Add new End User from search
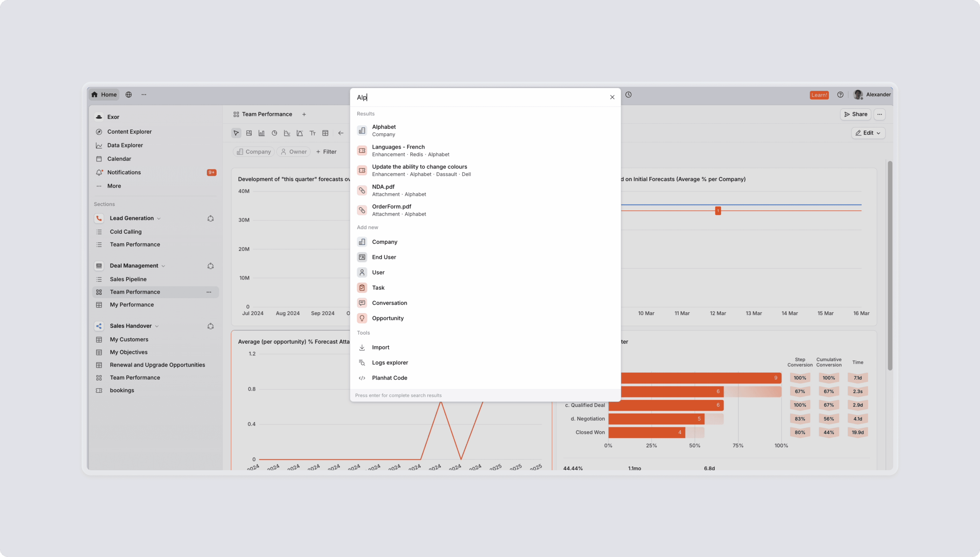Screen dimensions: 980x557 (485, 257)
